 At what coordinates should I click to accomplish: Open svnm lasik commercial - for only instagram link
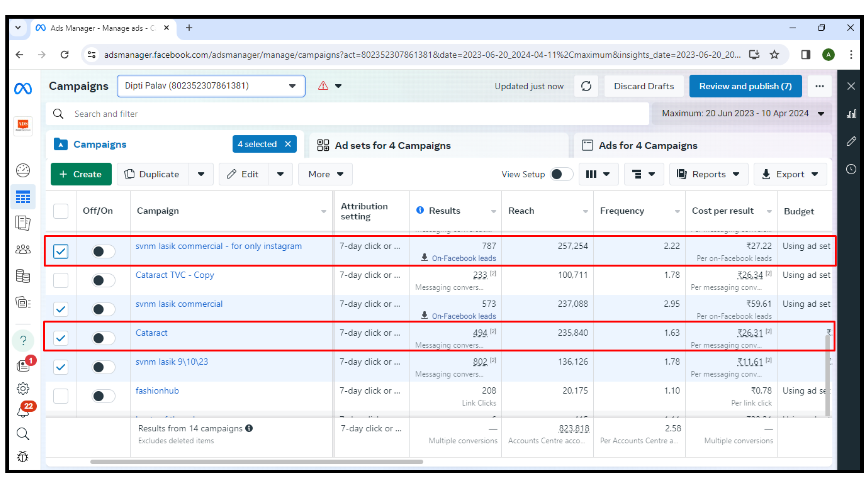[x=218, y=246]
